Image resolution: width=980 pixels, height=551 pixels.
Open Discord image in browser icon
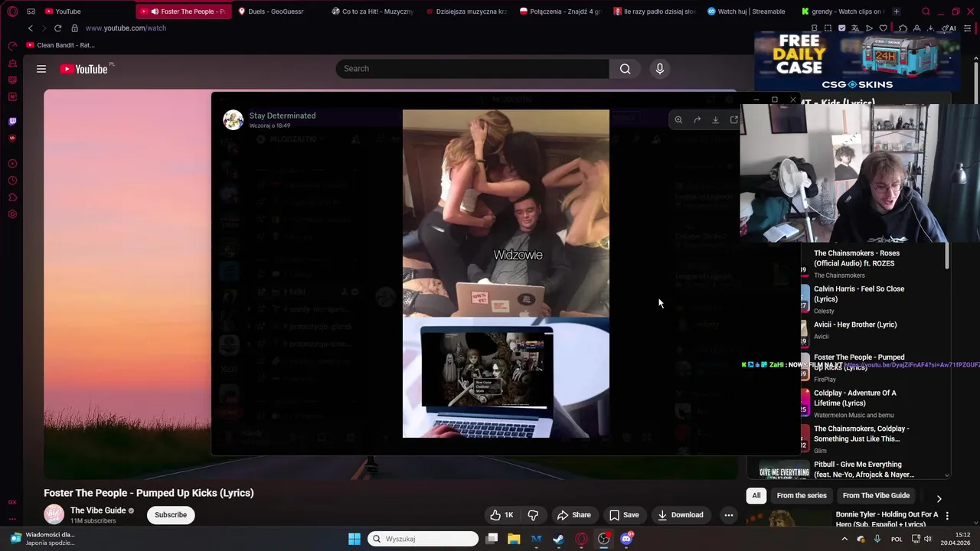(734, 120)
